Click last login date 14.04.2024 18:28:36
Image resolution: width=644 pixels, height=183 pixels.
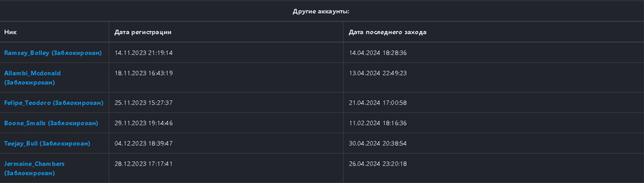pos(377,53)
